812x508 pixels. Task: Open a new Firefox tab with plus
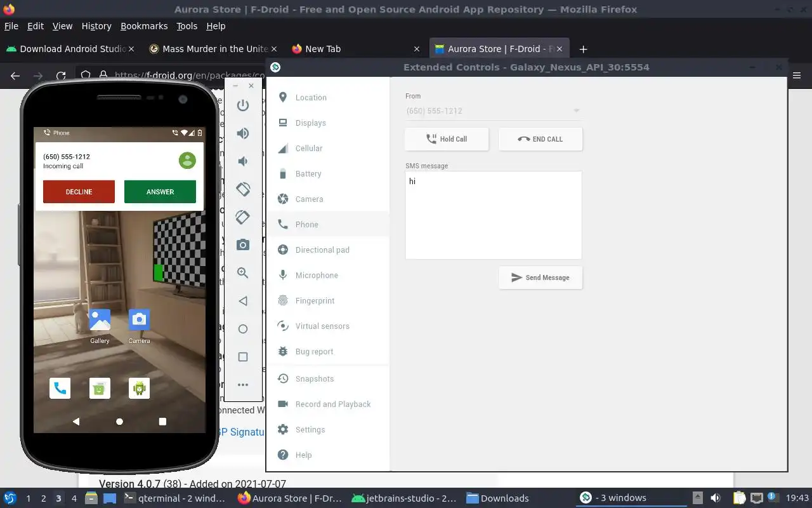coord(583,49)
